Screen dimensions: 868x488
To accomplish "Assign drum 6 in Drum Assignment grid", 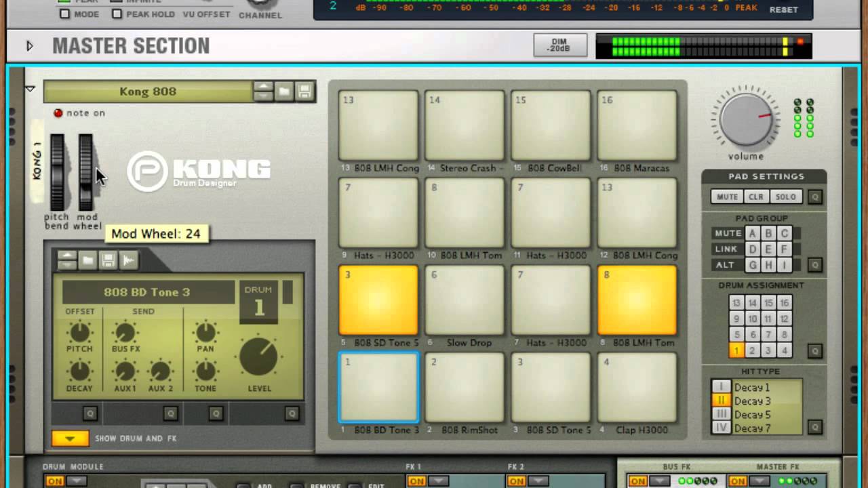I will click(752, 335).
